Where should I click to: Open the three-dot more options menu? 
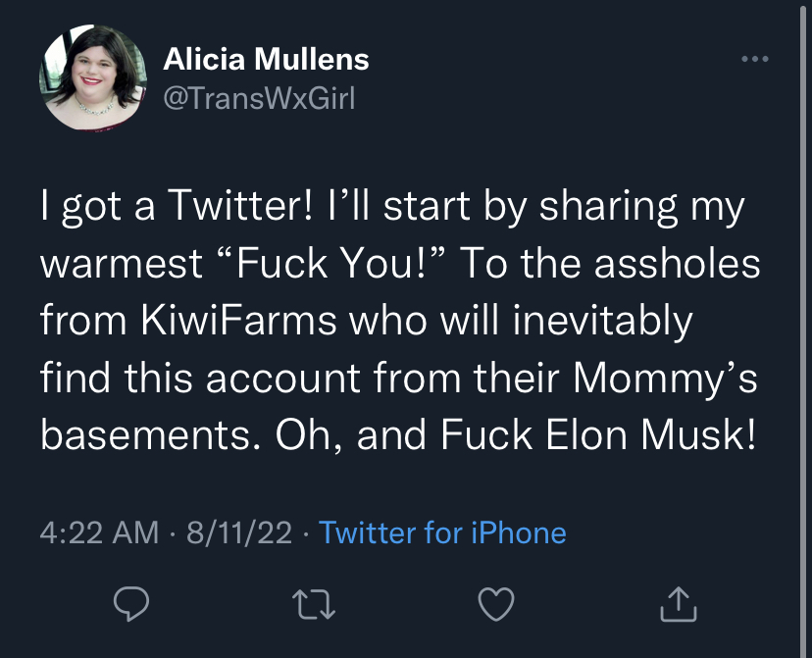point(754,59)
